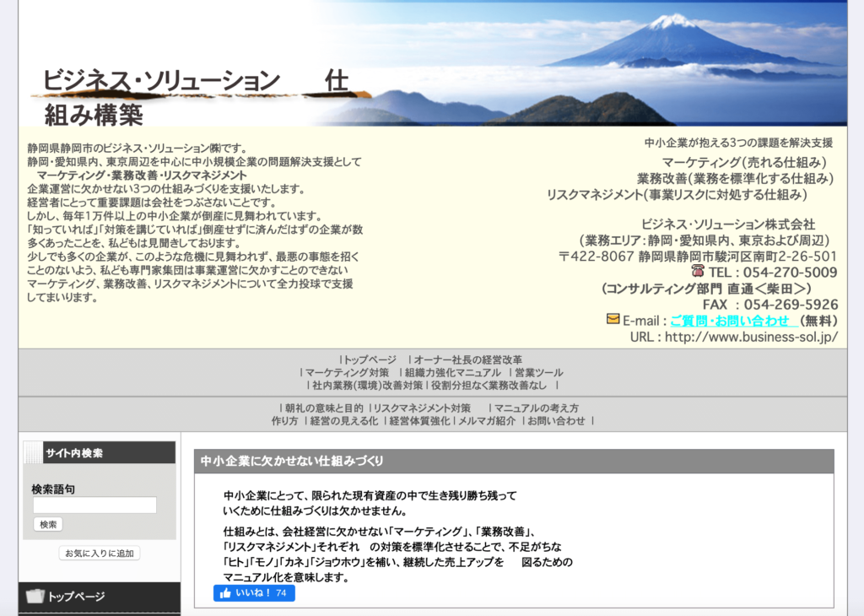The height and width of the screenshot is (616, 864).
Task: Click the envelope icon next to E-mail
Action: tap(613, 319)
